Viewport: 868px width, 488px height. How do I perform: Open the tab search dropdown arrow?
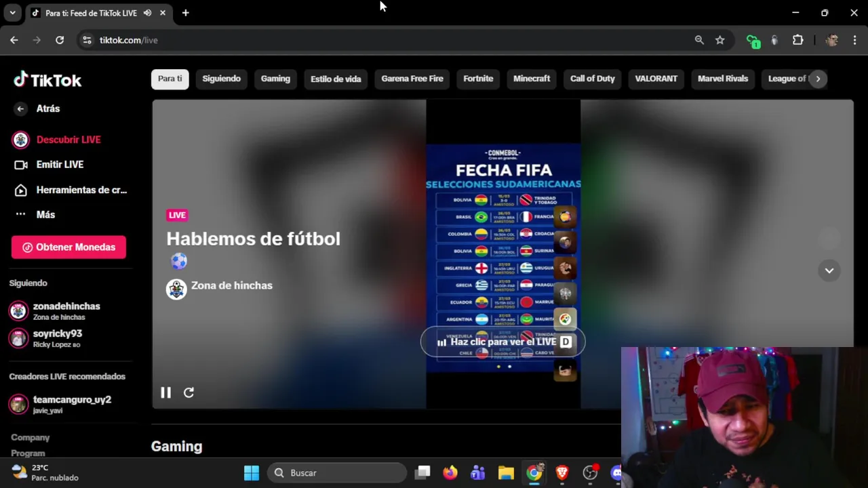(12, 13)
